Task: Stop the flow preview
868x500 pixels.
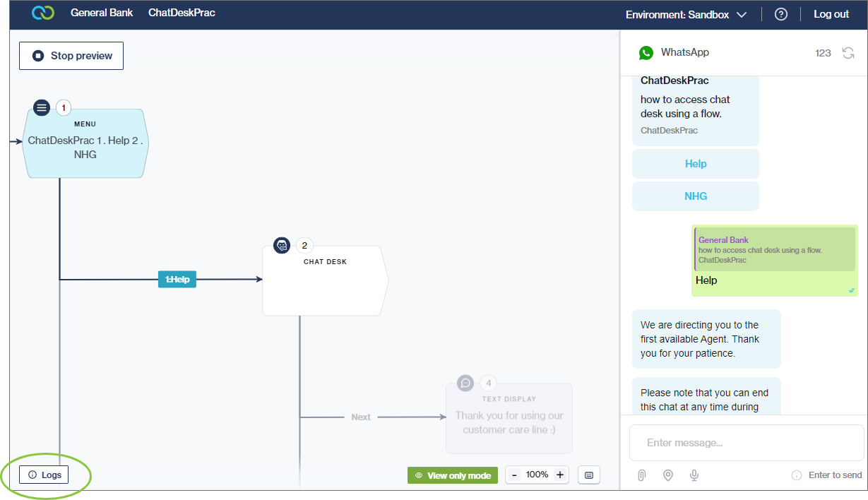Action: click(x=71, y=55)
